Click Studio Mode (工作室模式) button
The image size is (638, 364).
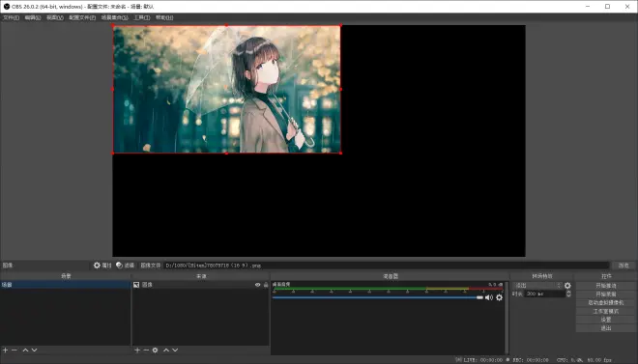coord(605,311)
